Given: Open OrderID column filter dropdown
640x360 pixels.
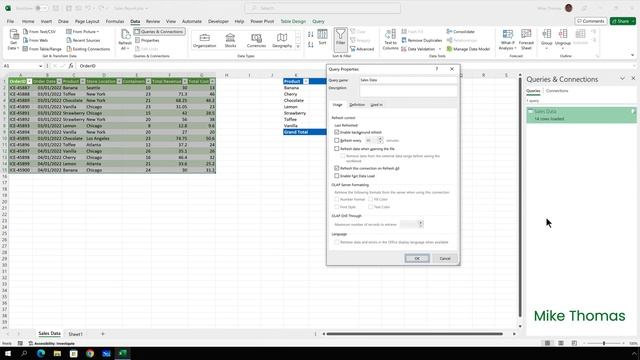Looking at the screenshot, I should coord(29,82).
